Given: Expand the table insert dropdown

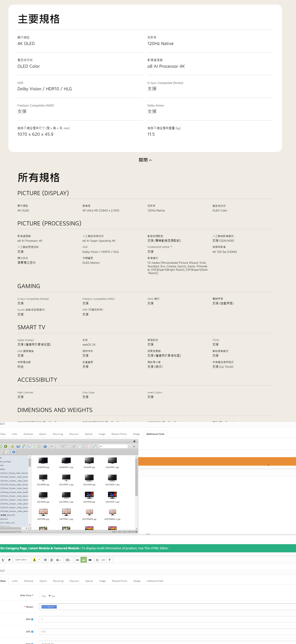Looking at the screenshot, I should [68, 560].
